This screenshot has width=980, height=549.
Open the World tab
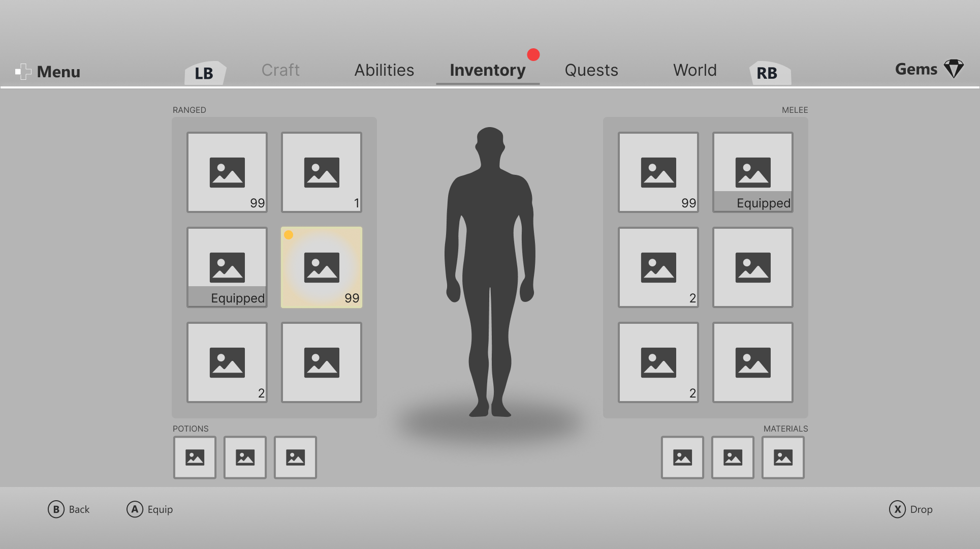(694, 70)
